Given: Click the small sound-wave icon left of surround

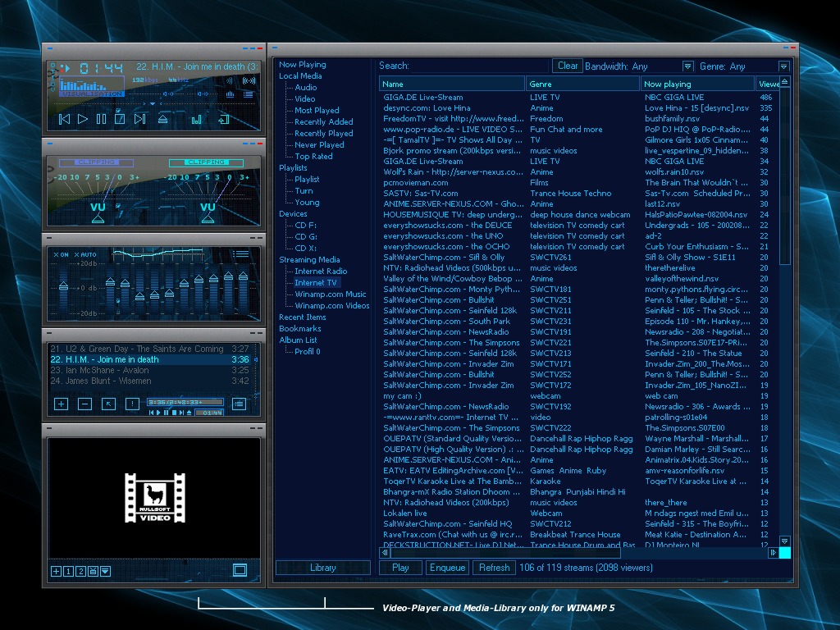Looking at the screenshot, I should [230, 81].
